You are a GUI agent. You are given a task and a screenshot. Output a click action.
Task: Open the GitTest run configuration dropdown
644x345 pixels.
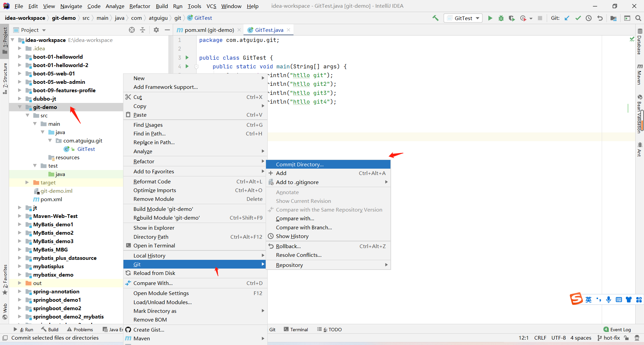pos(463,18)
